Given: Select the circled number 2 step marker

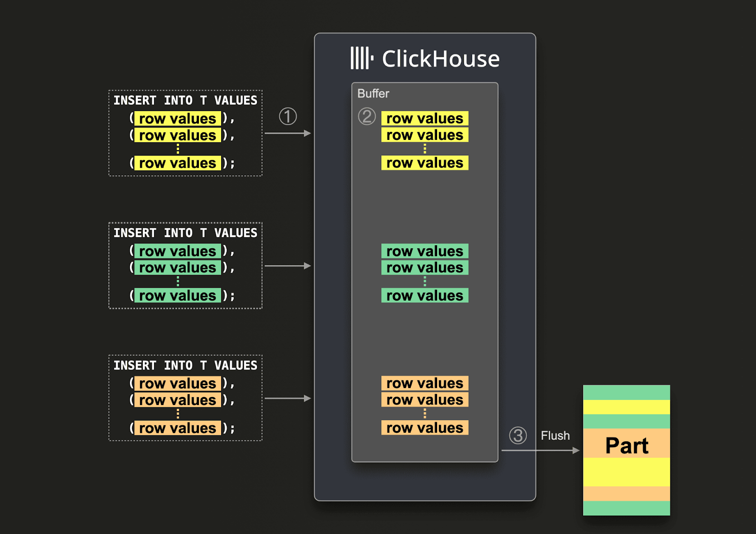Looking at the screenshot, I should (367, 116).
